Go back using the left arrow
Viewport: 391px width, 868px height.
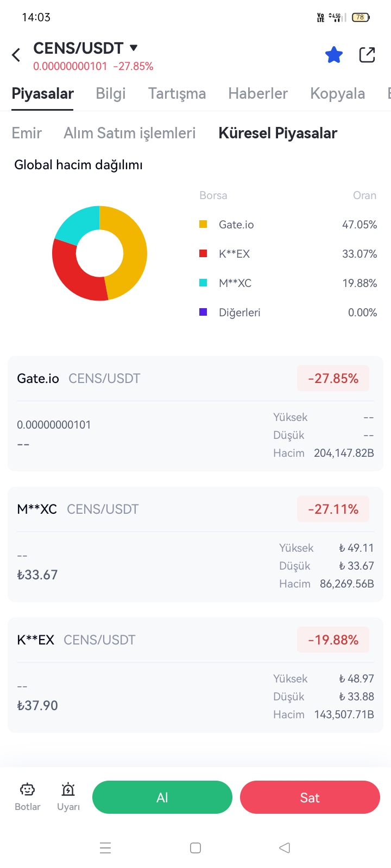[x=16, y=55]
